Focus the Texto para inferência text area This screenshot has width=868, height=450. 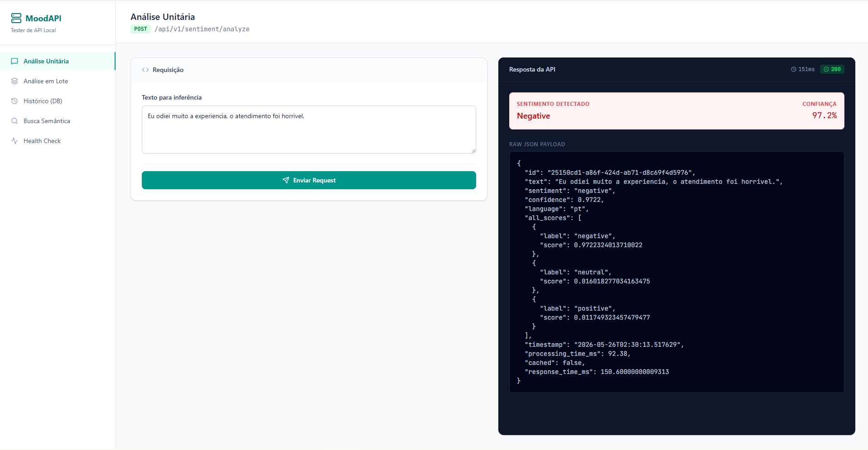(309, 129)
